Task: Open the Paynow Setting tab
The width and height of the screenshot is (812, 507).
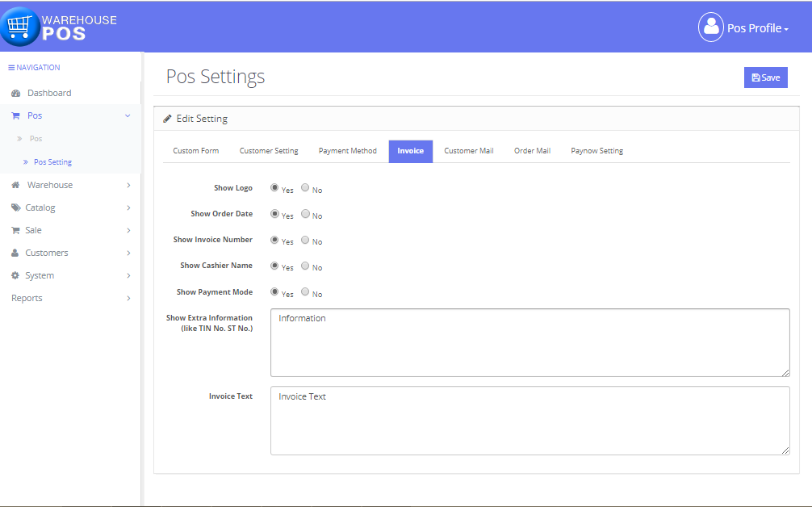Action: click(x=596, y=151)
